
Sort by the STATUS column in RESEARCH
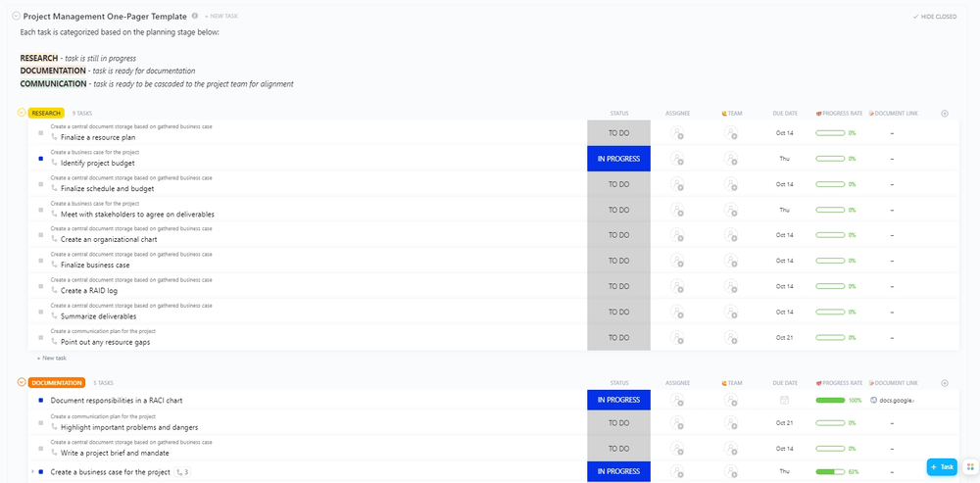619,113
